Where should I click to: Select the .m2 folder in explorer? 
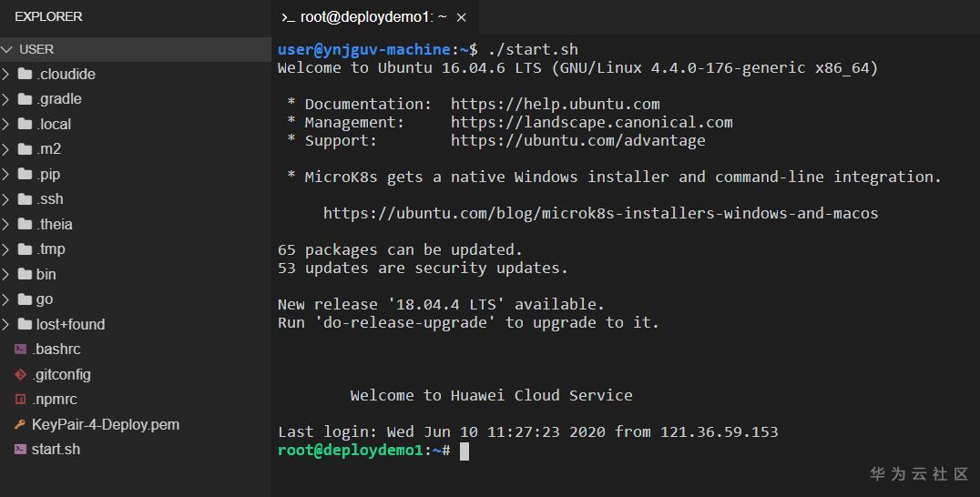tap(49, 148)
